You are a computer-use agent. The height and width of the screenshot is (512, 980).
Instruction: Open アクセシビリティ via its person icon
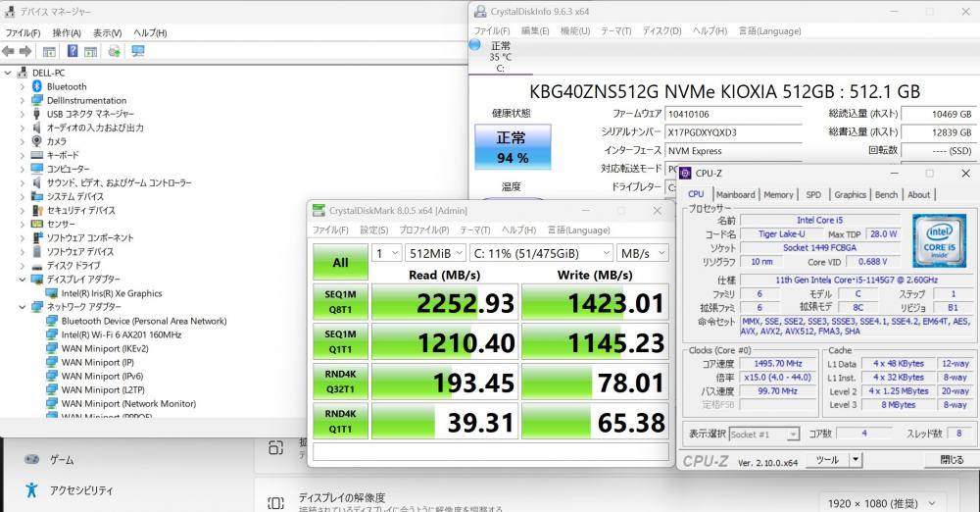[x=31, y=490]
